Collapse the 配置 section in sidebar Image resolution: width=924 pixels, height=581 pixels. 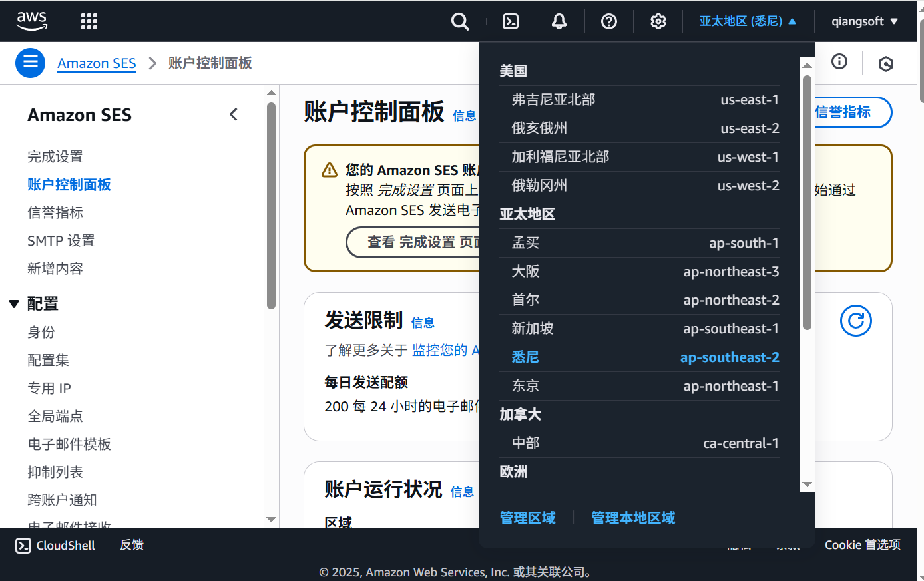pyautogui.click(x=14, y=304)
